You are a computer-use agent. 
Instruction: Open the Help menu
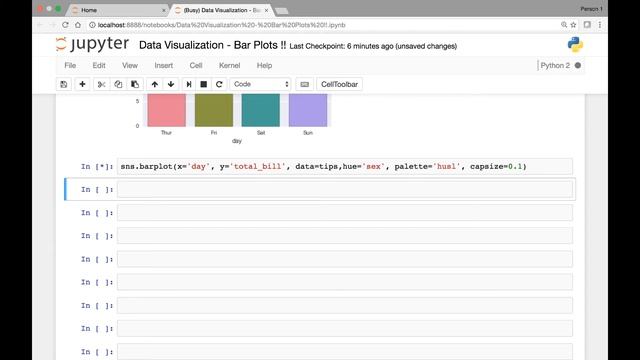(264, 65)
